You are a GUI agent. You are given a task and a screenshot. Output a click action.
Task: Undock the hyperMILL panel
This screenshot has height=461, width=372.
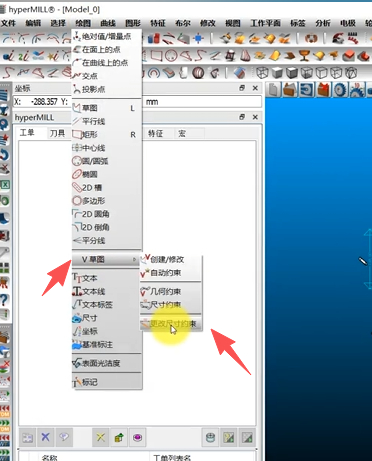pos(242,117)
